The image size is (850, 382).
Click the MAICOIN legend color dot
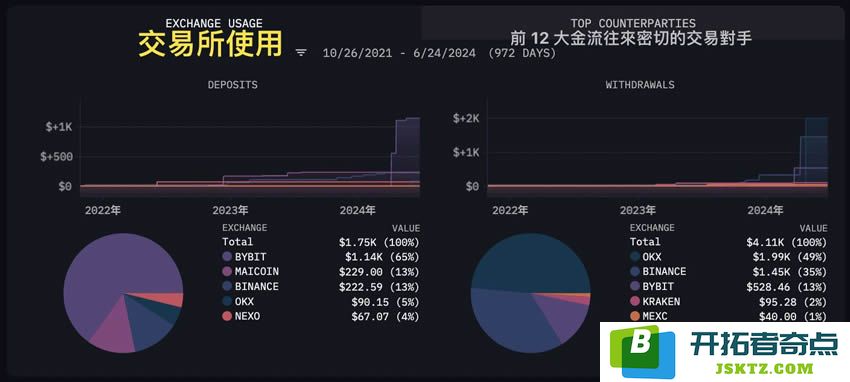(x=227, y=271)
